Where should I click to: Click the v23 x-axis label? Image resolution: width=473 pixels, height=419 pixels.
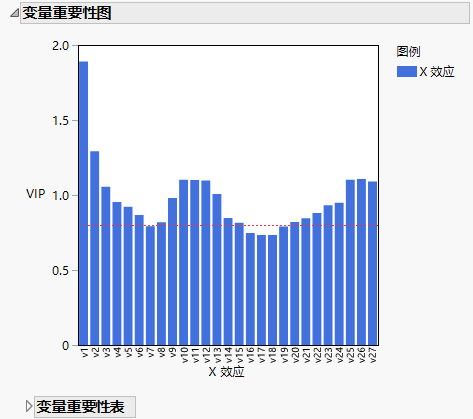(x=329, y=355)
